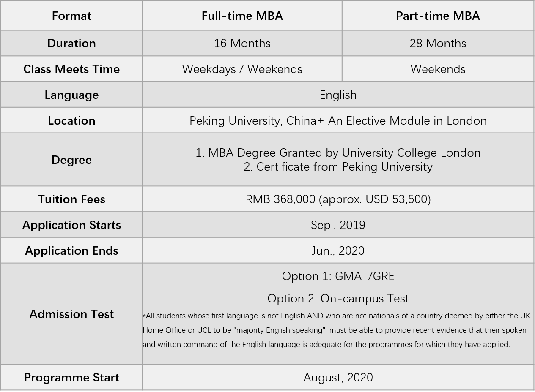Select the Part-time MBA column header
Screen dimensions: 535x392
click(438, 16)
